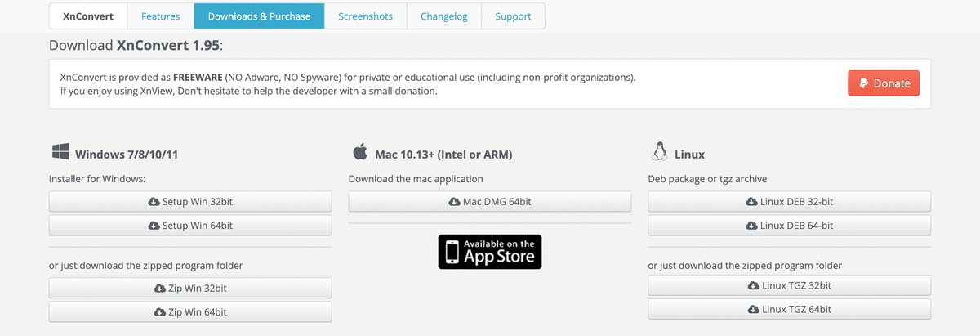Click cloud download icon for Mac DMG

(x=454, y=202)
